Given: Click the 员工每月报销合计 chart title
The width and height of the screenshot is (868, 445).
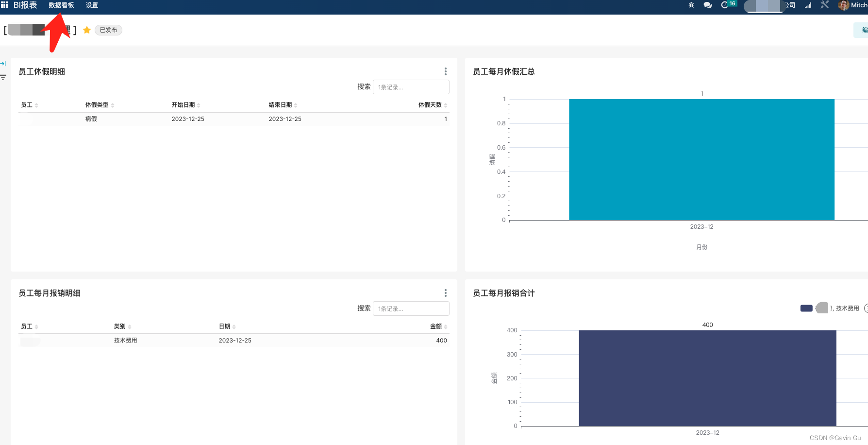Looking at the screenshot, I should 503,293.
